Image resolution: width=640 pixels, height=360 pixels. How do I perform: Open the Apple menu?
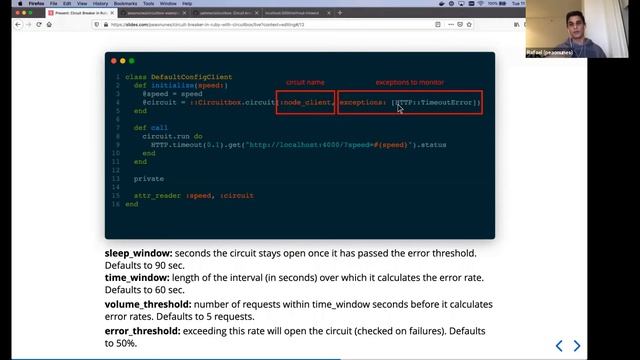[20, 3]
